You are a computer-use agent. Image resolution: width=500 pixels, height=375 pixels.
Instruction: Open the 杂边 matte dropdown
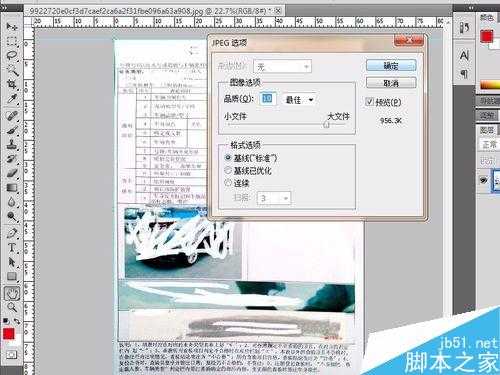click(x=282, y=66)
